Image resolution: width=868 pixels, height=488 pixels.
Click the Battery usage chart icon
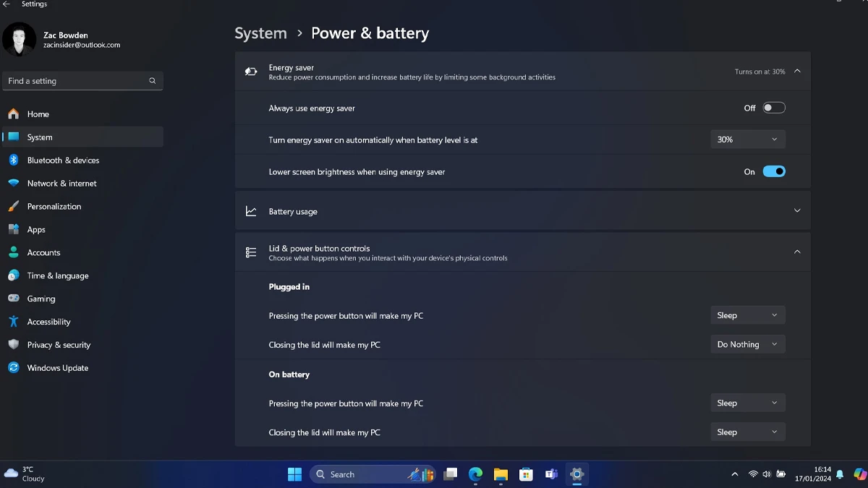click(x=251, y=211)
